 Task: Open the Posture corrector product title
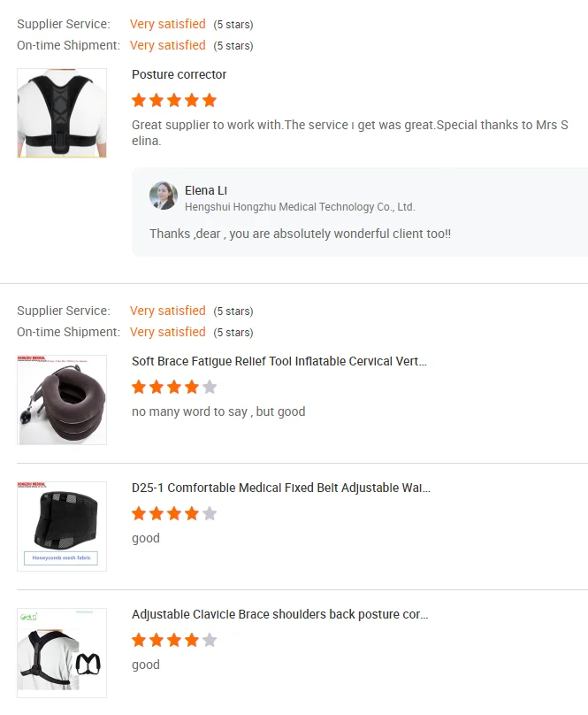pyautogui.click(x=179, y=74)
